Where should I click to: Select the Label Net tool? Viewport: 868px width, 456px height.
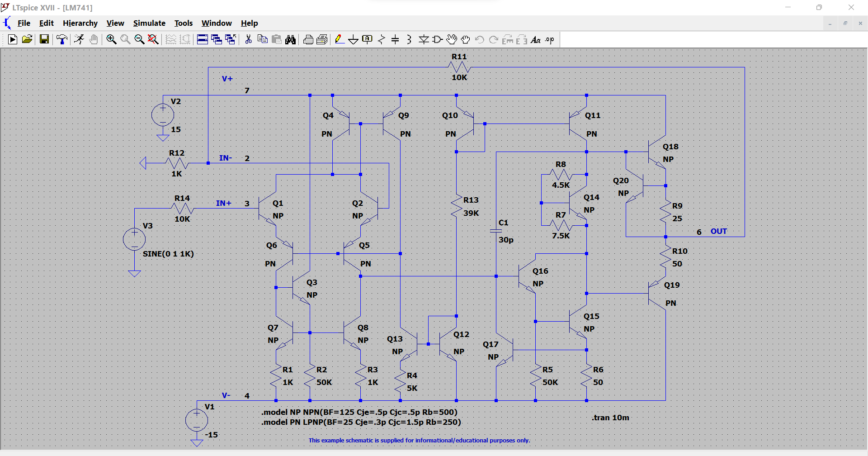click(x=368, y=40)
